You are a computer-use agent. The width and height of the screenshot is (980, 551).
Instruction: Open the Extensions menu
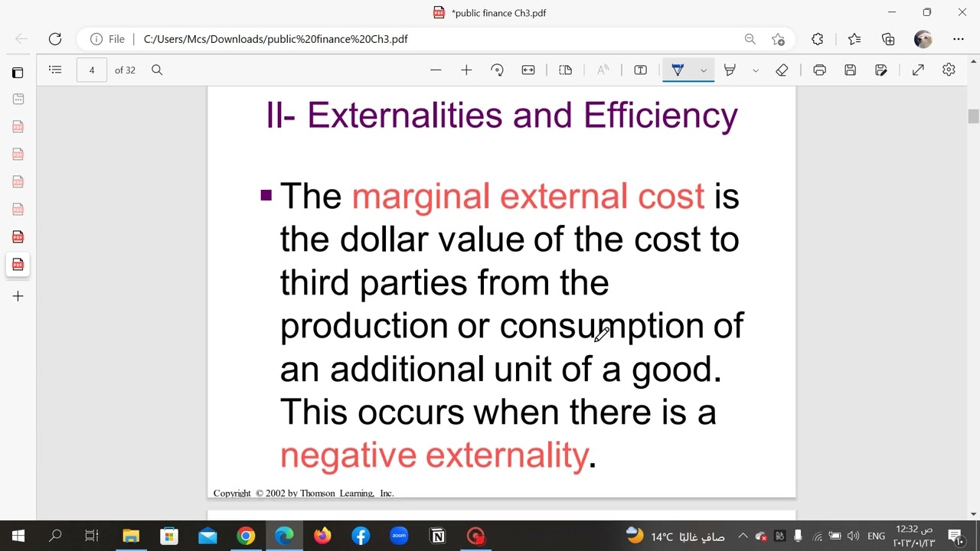[x=817, y=39]
